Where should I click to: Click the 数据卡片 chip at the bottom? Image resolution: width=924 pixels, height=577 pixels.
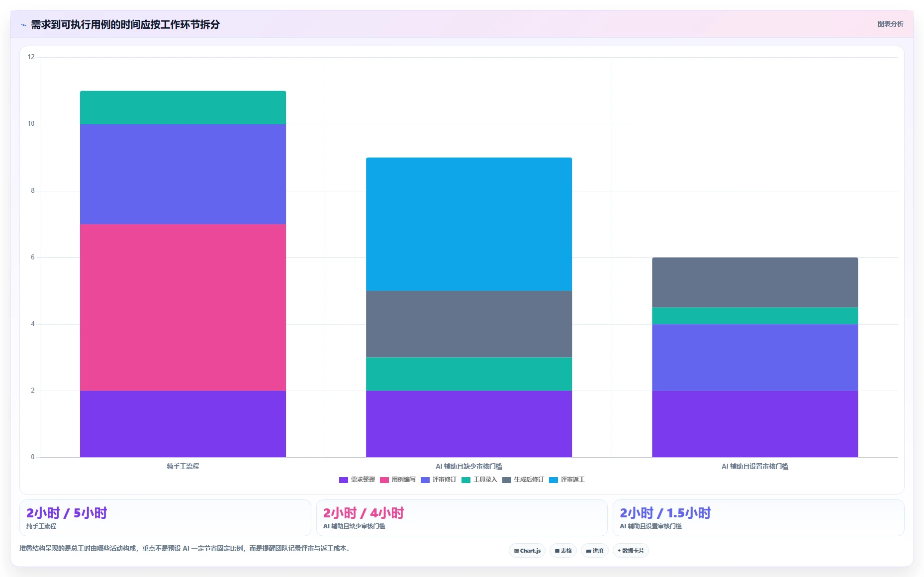point(631,551)
